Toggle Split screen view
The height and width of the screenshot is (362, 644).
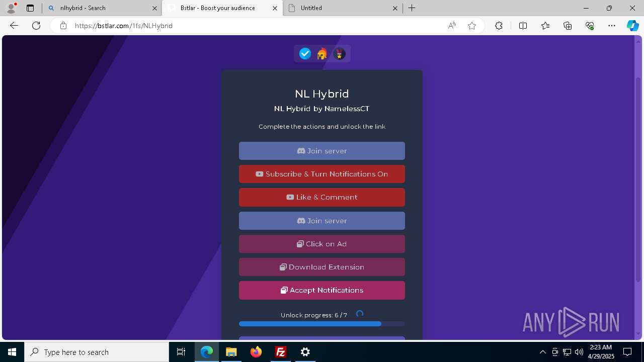pos(523,26)
